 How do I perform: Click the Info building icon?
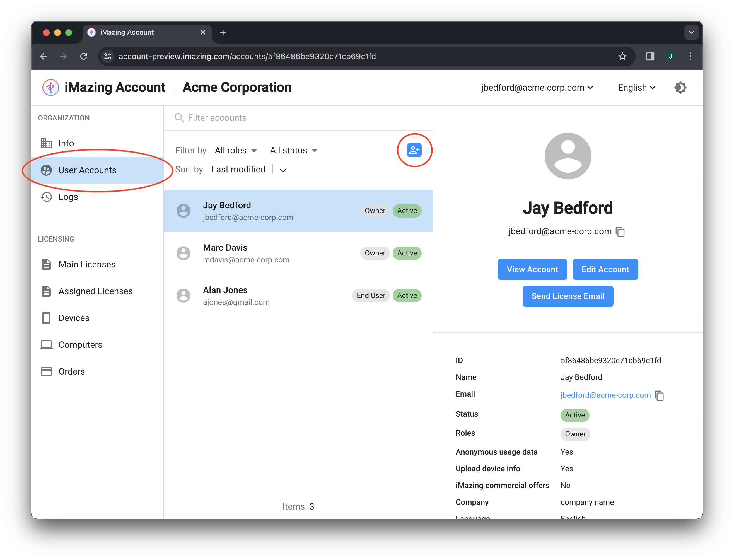click(46, 143)
